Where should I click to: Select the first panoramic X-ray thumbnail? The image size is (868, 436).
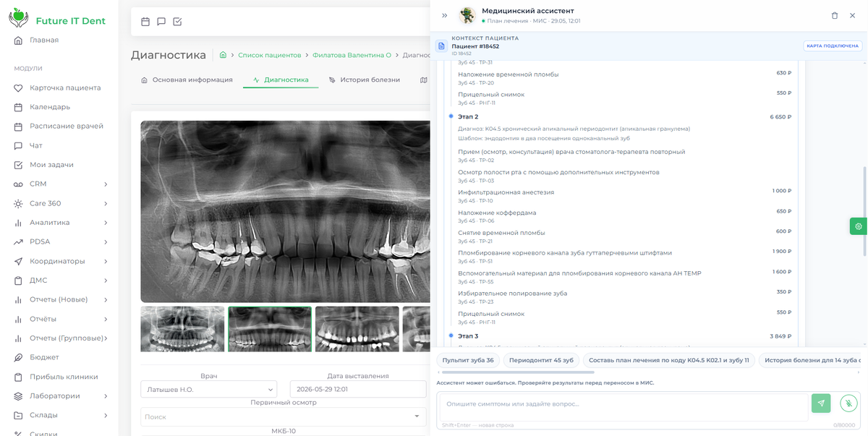182,329
